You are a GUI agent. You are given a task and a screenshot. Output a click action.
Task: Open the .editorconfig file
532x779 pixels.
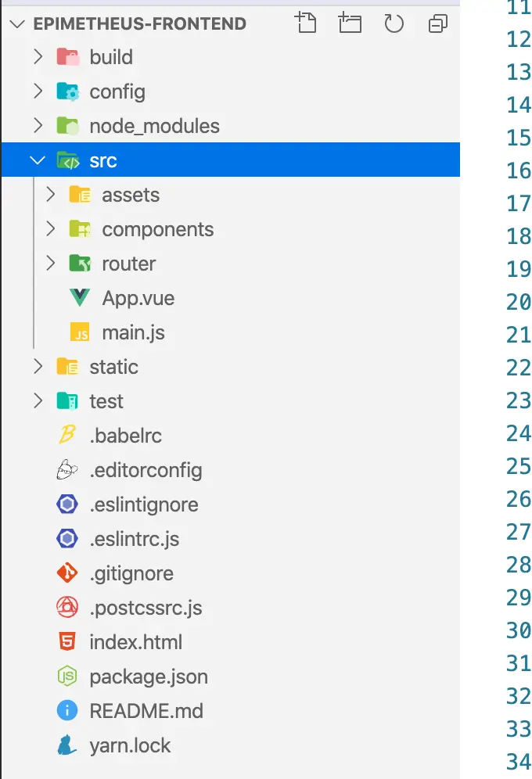pos(146,470)
